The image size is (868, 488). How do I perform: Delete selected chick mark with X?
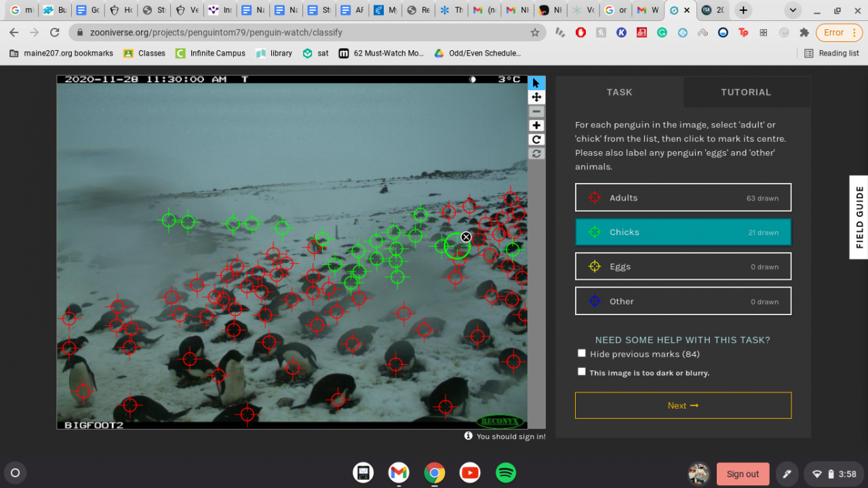click(x=466, y=237)
